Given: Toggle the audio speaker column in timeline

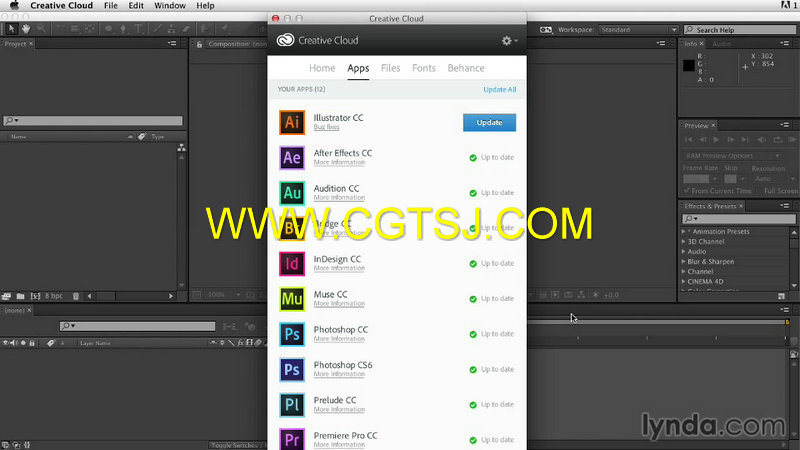Looking at the screenshot, I should (13, 343).
